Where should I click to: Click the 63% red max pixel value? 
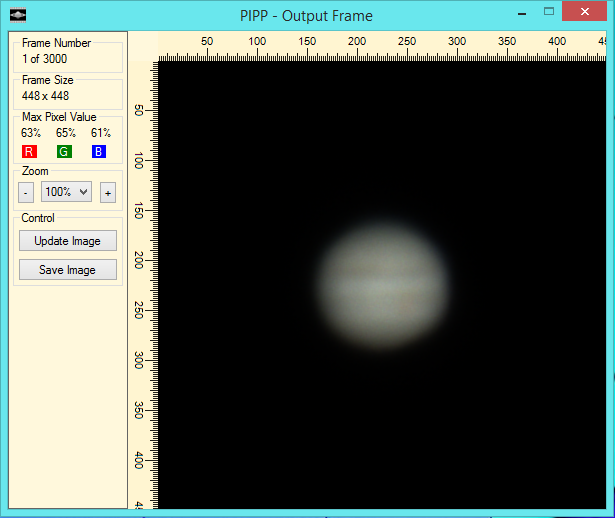click(x=31, y=133)
